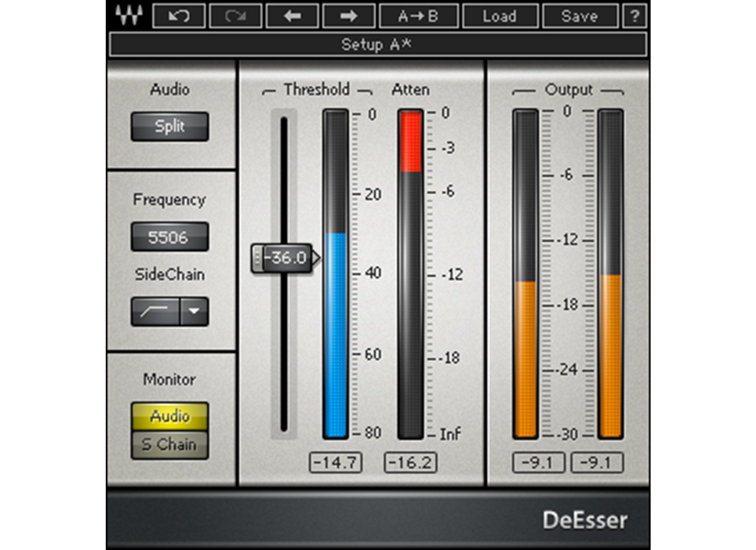Open the help question mark button
The image size is (756, 550).
pyautogui.click(x=634, y=16)
